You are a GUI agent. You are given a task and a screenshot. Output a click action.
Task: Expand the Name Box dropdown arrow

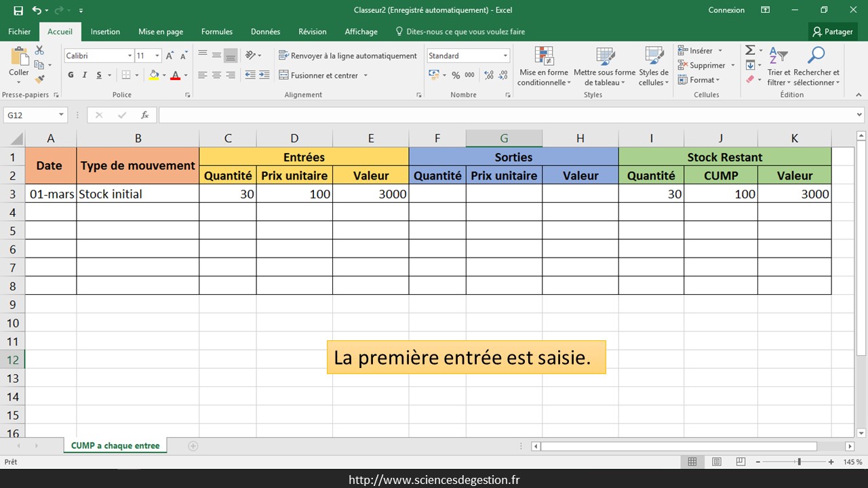pyautogui.click(x=61, y=115)
